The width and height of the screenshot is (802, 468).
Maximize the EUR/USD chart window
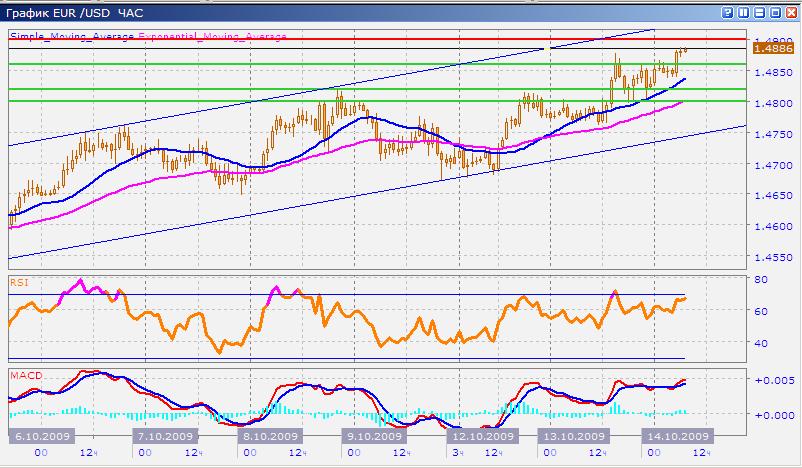tap(773, 12)
